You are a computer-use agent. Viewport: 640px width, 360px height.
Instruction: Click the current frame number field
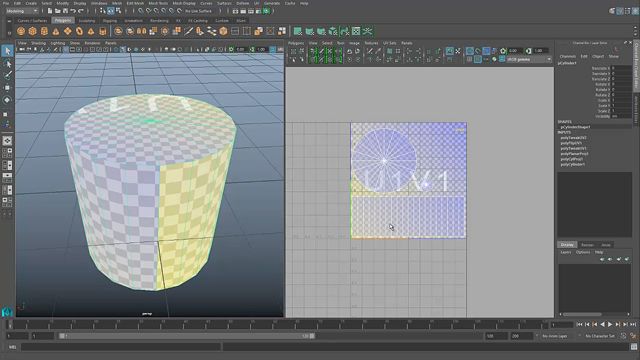point(562,325)
